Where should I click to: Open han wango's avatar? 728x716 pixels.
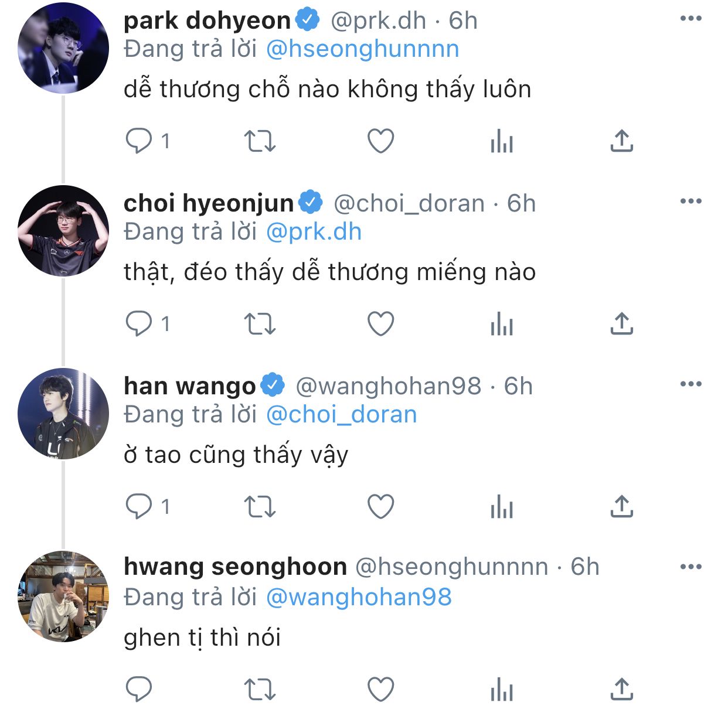(x=63, y=414)
